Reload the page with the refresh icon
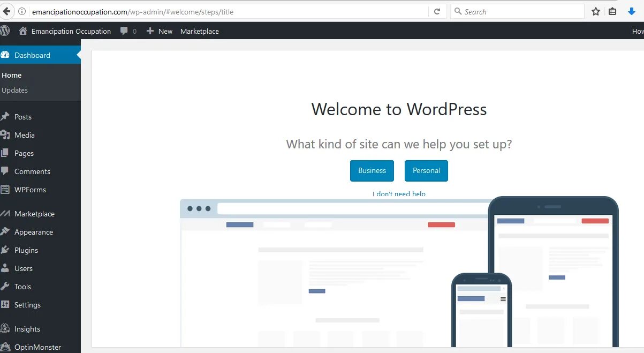This screenshot has width=644, height=353. (x=437, y=11)
